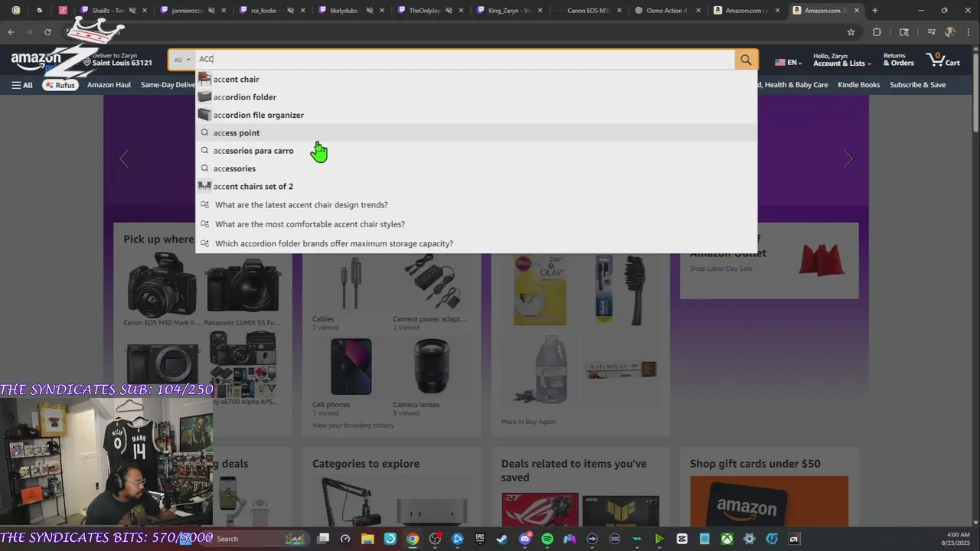980x551 pixels.
Task: Select the accent chair suggestion
Action: pos(476,79)
